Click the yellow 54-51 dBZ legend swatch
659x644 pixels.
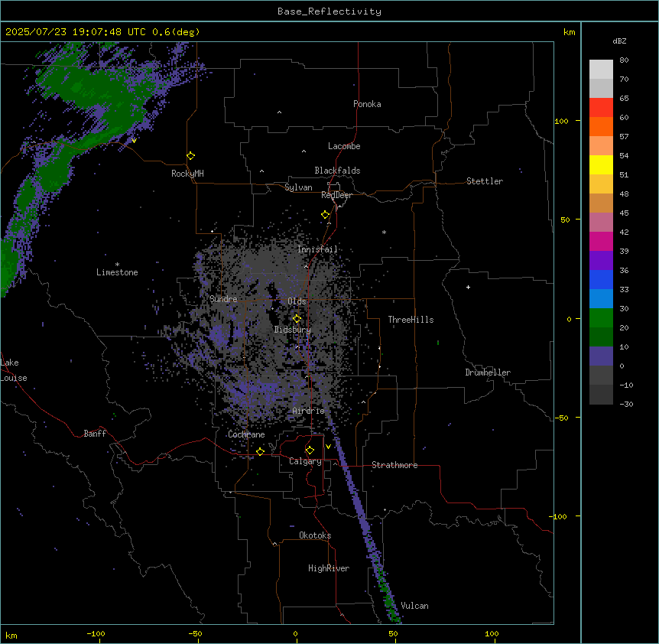coord(601,164)
